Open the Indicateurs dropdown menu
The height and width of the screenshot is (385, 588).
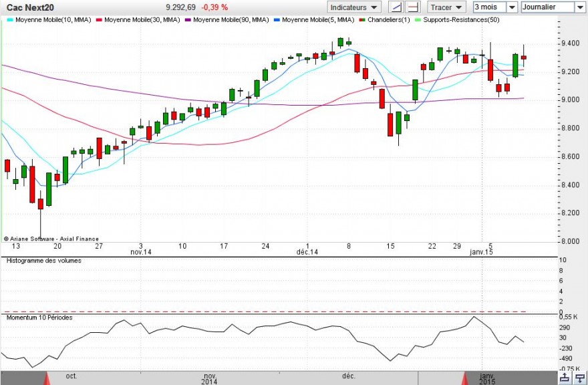tap(354, 7)
